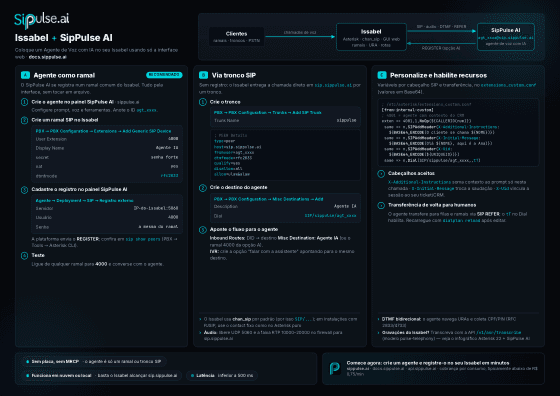The width and height of the screenshot is (560, 396).
Task: Click the step circle beside 'Crie o destino do agente'
Action: pyautogui.click(x=203, y=187)
